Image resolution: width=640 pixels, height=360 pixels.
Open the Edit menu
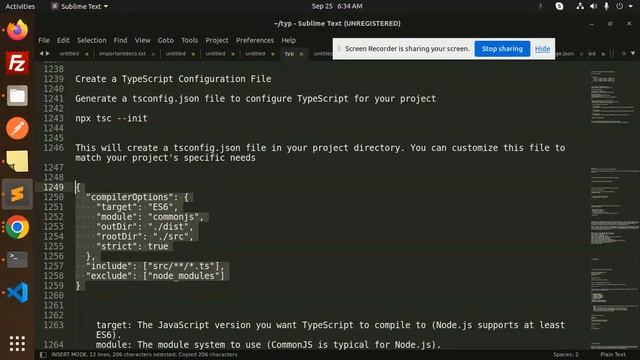(x=63, y=40)
